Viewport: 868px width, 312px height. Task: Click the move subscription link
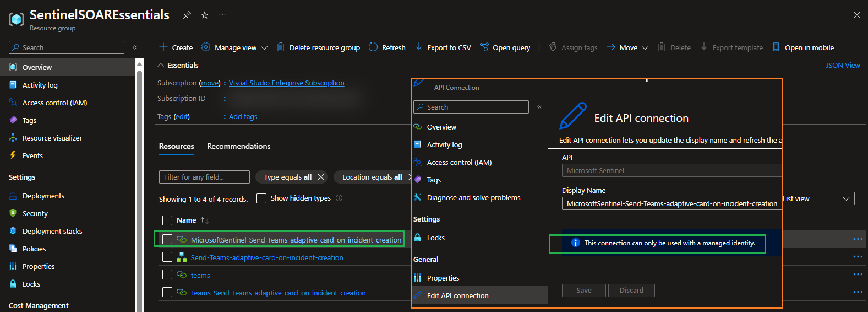click(x=210, y=83)
